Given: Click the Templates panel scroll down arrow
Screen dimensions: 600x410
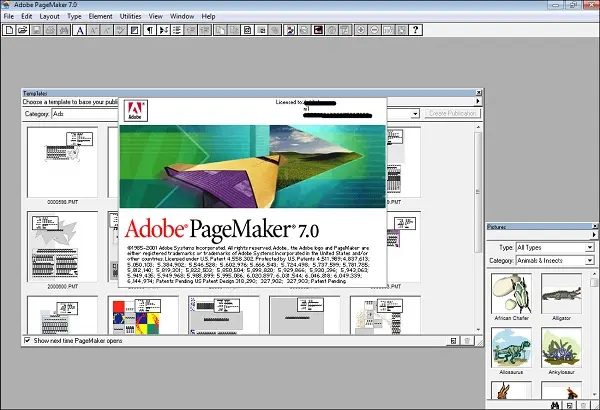Looking at the screenshot, I should pyautogui.click(x=478, y=330).
